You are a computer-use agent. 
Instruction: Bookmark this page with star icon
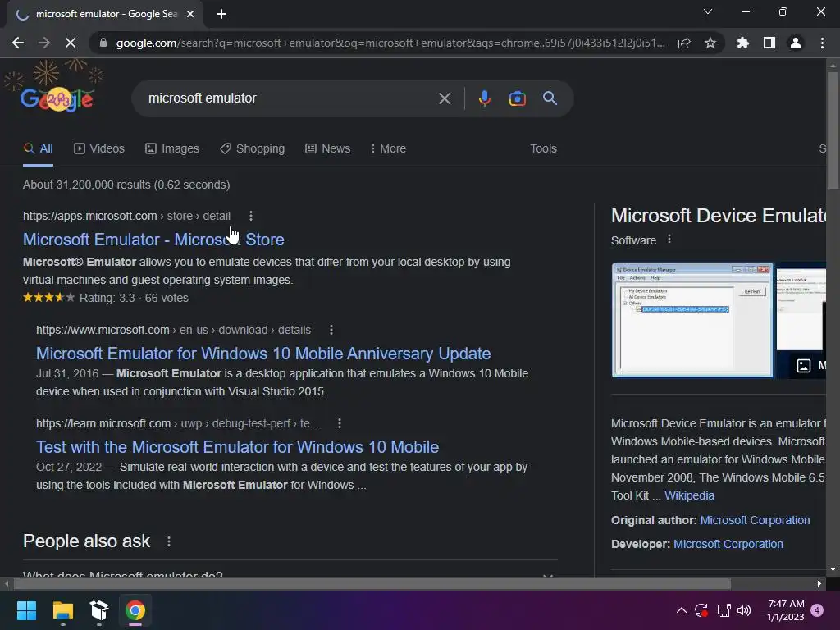710,43
